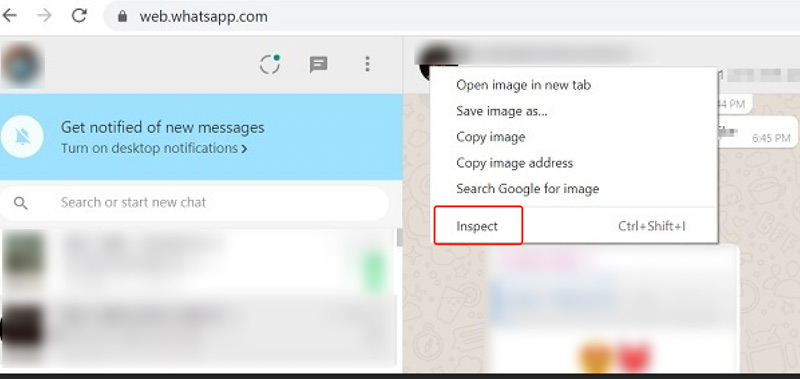Start a new chat with the message icon
Screen dimensions: 800x379
(x=318, y=64)
